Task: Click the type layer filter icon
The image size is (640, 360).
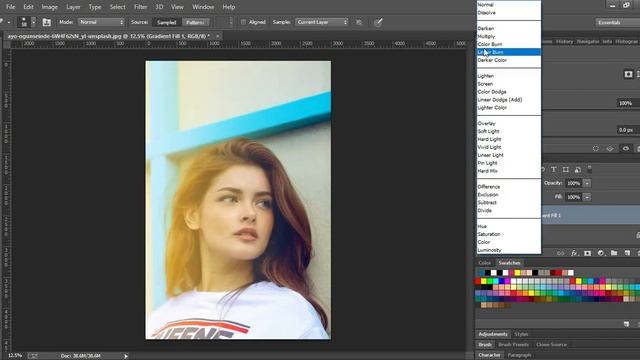Action: point(553,169)
